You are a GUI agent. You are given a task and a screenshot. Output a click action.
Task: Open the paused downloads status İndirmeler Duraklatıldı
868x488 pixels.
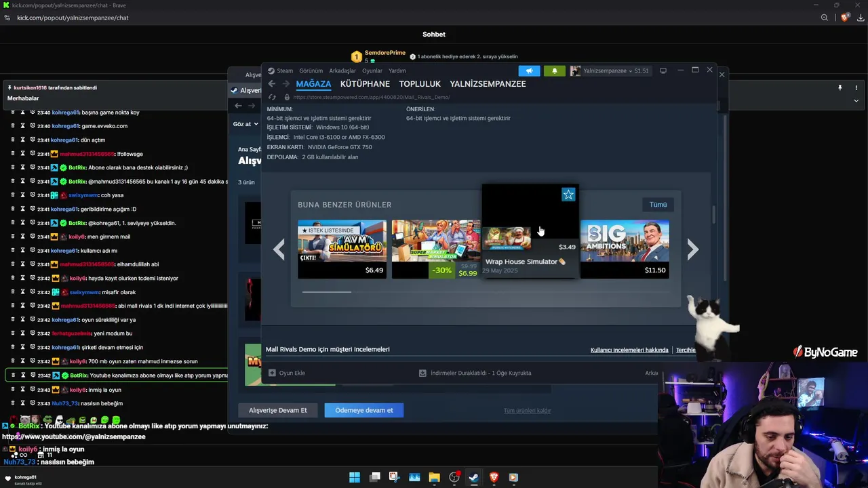click(475, 373)
